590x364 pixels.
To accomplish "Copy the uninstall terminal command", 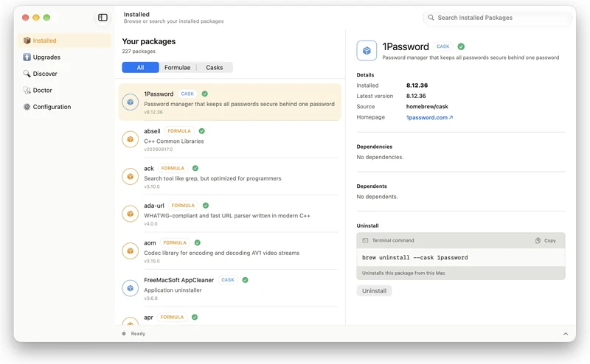I will pos(546,241).
